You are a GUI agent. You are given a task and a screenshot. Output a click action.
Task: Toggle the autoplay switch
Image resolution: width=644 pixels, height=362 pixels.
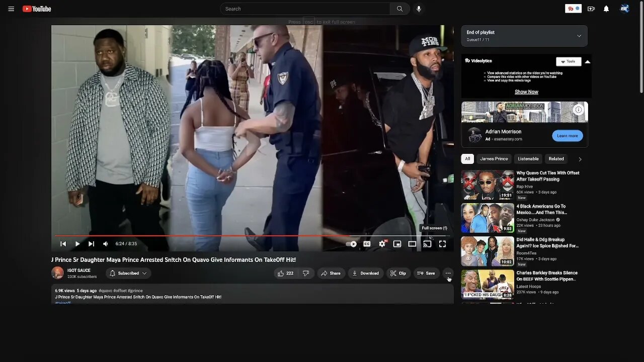click(x=352, y=244)
